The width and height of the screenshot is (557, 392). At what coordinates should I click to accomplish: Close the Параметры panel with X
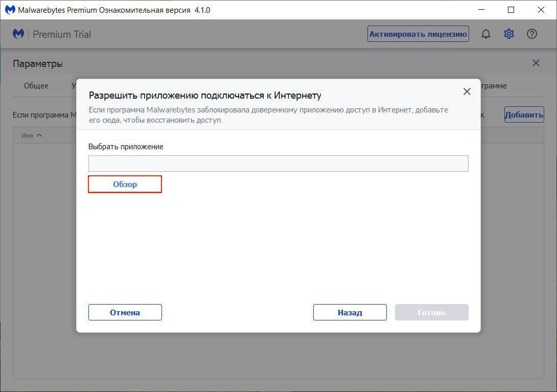pos(536,63)
